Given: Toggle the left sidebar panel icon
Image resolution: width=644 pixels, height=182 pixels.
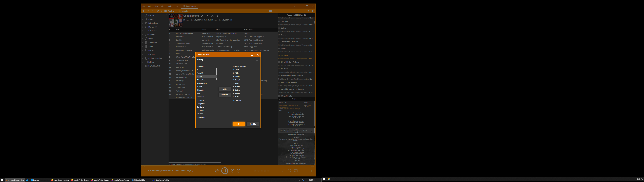Looking at the screenshot, I should [x=143, y=11].
